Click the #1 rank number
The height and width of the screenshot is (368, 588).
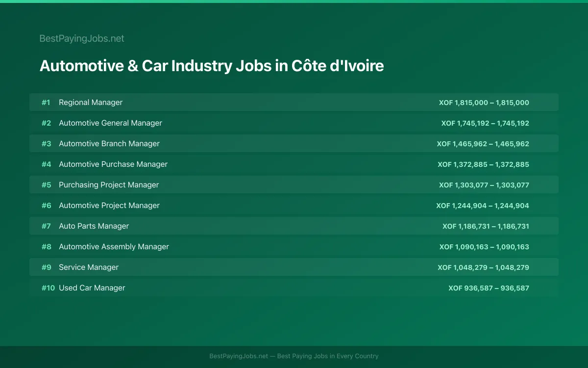coord(46,103)
